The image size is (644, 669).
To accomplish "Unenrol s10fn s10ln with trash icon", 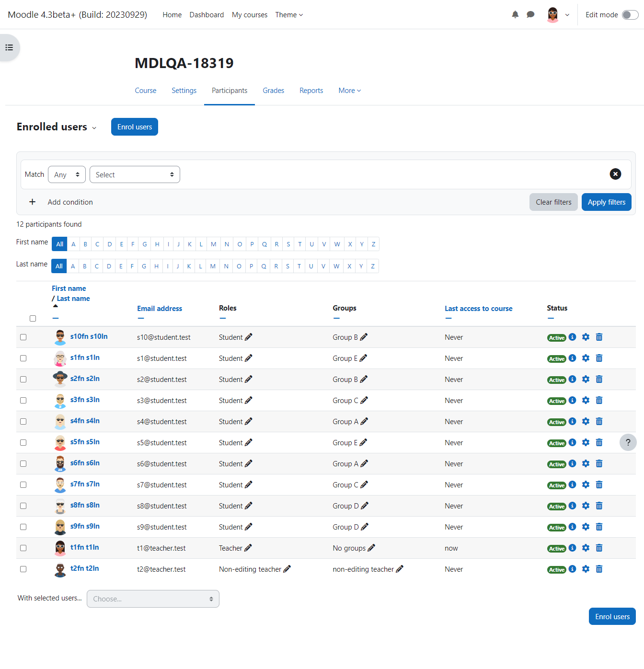I will (x=599, y=337).
